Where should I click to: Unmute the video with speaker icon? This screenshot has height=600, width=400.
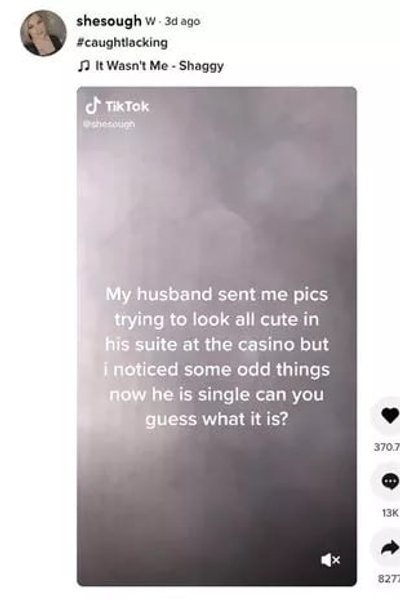[330, 560]
